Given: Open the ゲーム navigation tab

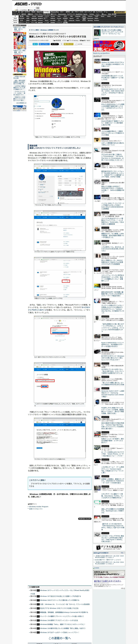Looking at the screenshot, I should (106, 12).
